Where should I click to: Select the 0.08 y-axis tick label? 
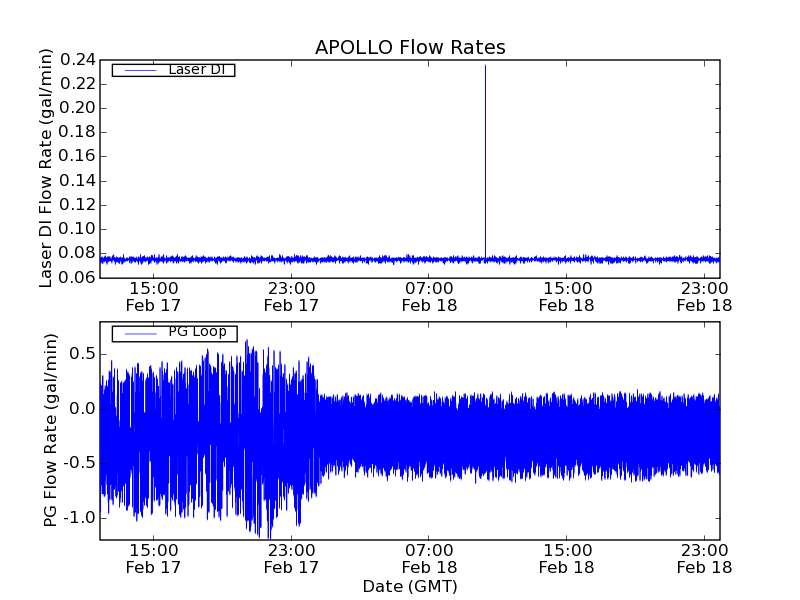(78, 253)
